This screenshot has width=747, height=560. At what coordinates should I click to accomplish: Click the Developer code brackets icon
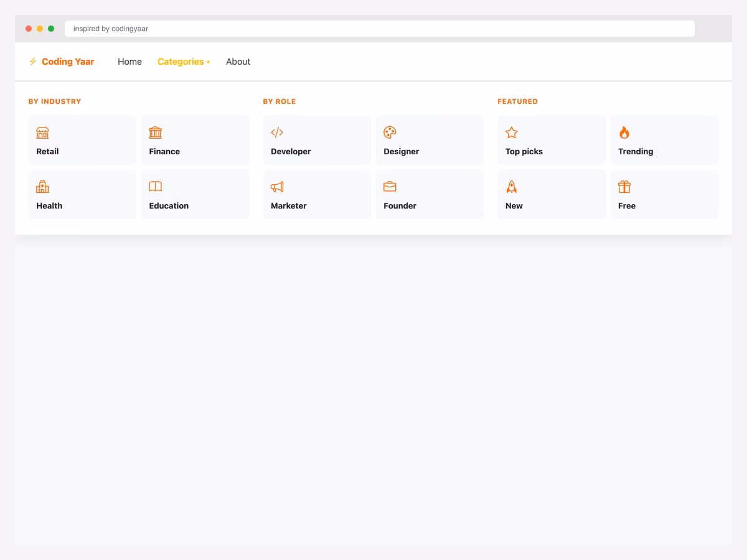pyautogui.click(x=277, y=133)
